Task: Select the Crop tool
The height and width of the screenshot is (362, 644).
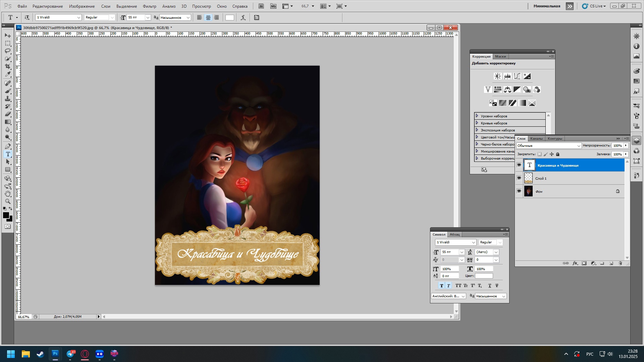Action: pyautogui.click(x=8, y=66)
